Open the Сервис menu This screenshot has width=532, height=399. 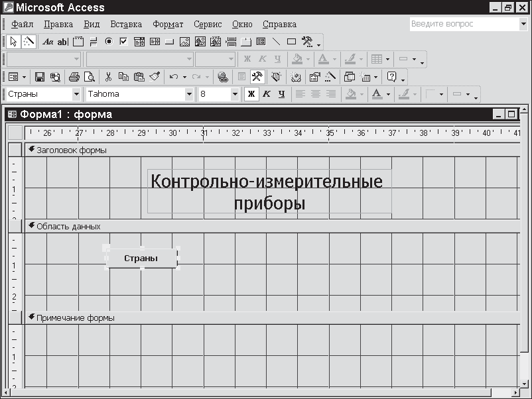click(x=208, y=25)
